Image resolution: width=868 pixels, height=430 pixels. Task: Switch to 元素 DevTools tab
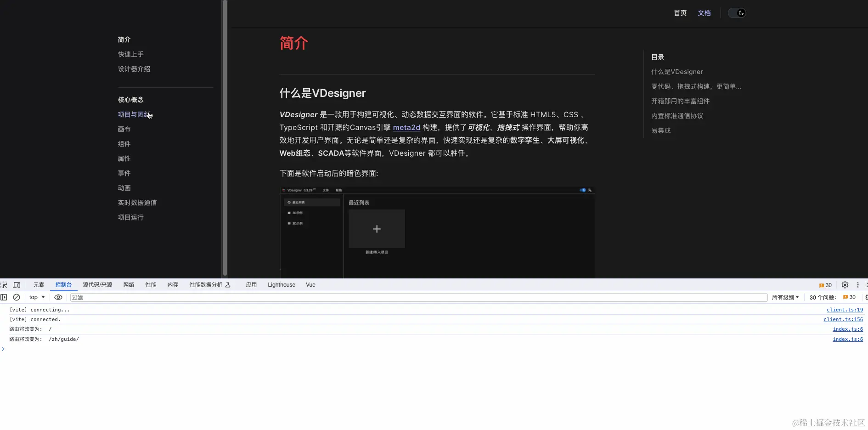click(x=39, y=285)
